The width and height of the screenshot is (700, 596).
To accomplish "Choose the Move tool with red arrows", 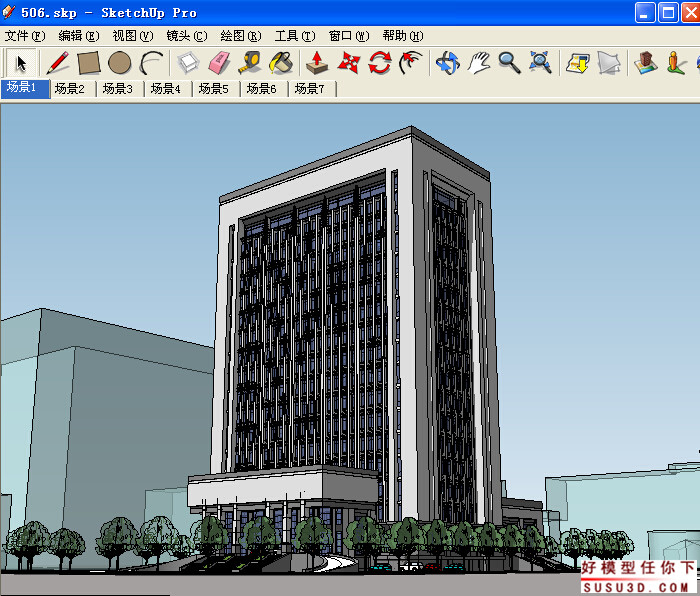I will click(x=348, y=63).
